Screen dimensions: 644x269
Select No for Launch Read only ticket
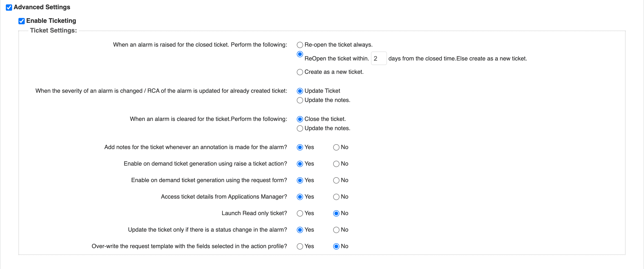tap(336, 213)
